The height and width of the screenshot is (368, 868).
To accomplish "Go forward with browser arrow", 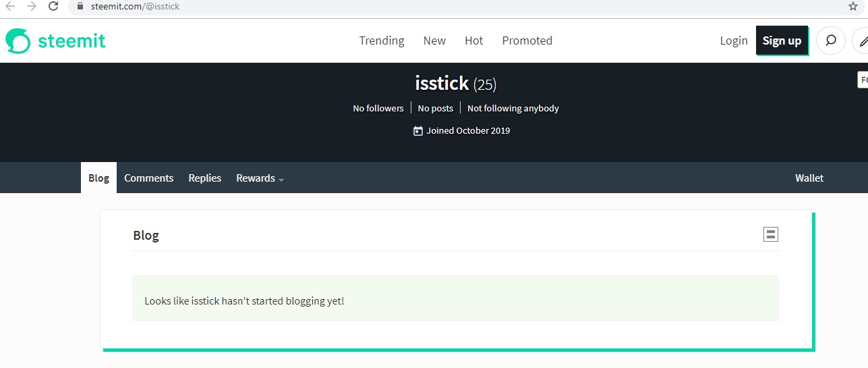I will 32,6.
